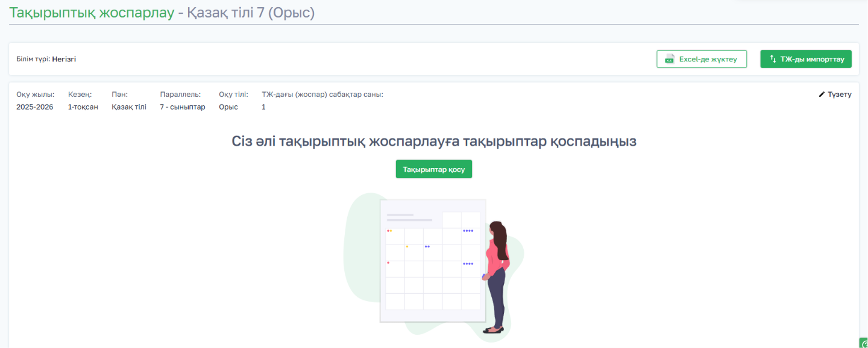Click the green Тақырыптар қосу button
Viewport: 868px width, 348px height.
coord(434,169)
